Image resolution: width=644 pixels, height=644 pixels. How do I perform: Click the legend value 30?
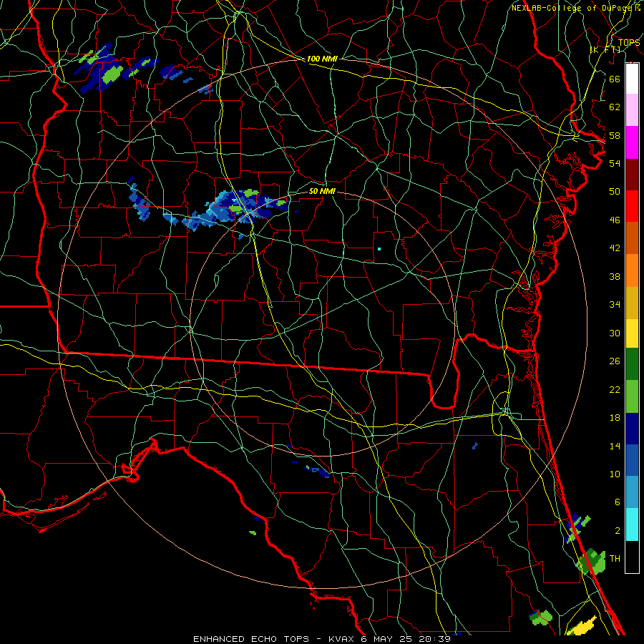click(615, 333)
